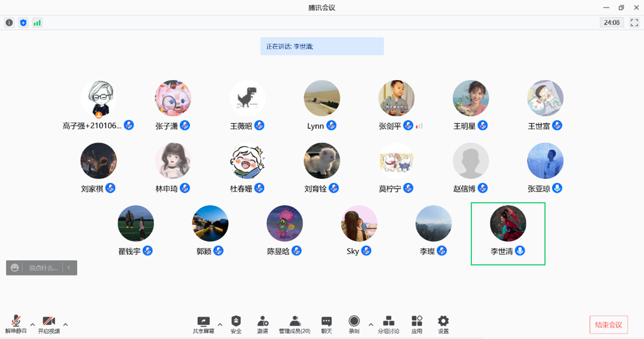Viewport: 644px width, 339px height.
Task: Turn on the camera (开启视频)
Action: [x=49, y=324]
